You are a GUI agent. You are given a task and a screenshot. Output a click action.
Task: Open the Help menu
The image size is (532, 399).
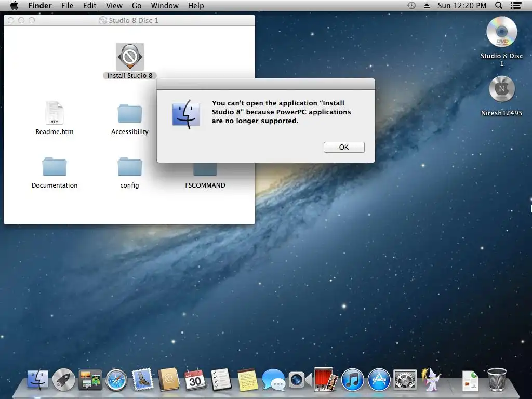pos(196,5)
